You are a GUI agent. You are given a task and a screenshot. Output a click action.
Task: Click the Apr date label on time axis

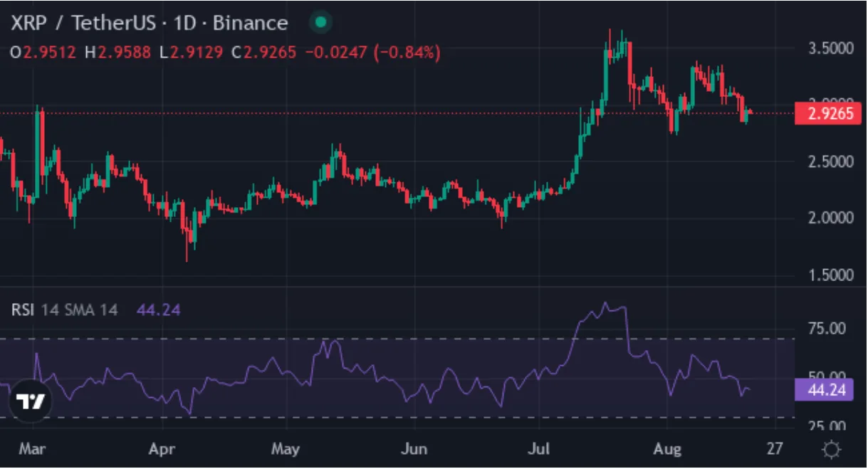[162, 450]
